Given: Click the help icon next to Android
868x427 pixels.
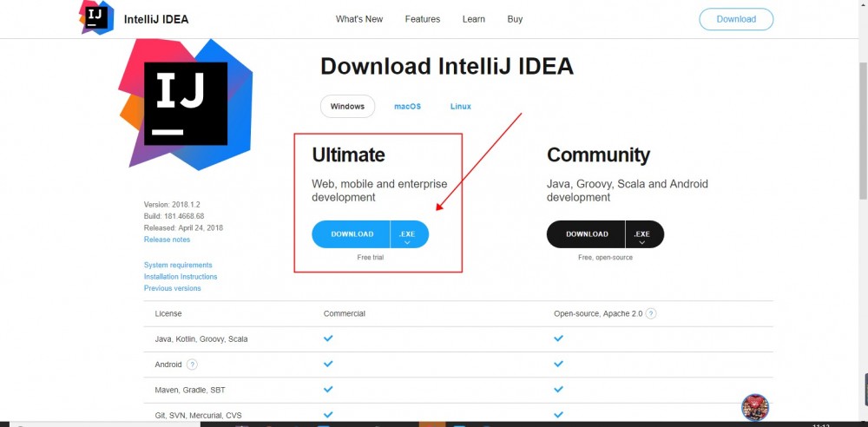Looking at the screenshot, I should click(192, 365).
